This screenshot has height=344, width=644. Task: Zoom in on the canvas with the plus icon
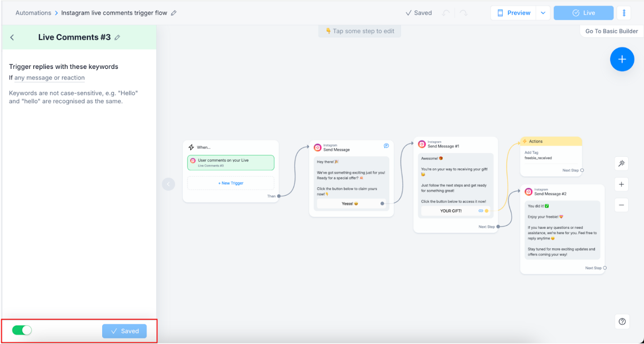[621, 184]
